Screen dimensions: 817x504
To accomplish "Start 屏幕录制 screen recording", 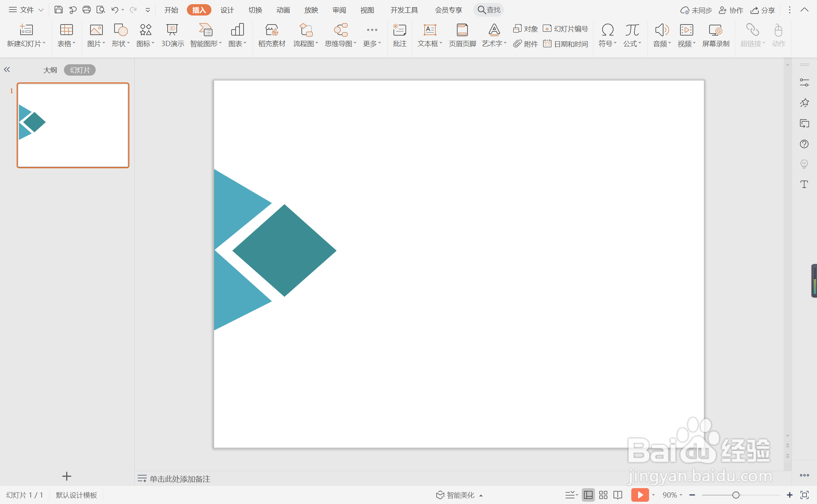I will coord(715,35).
